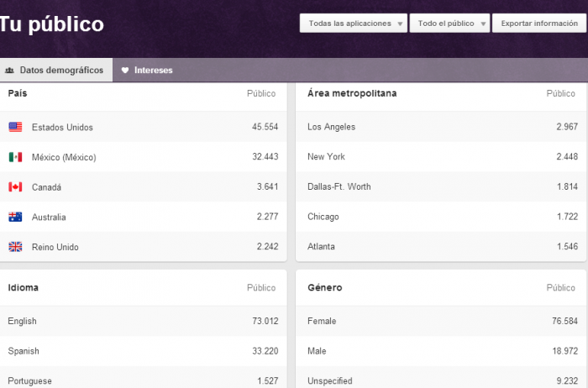588x388 pixels.
Task: Click the Canada flag icon
Action: (x=15, y=187)
